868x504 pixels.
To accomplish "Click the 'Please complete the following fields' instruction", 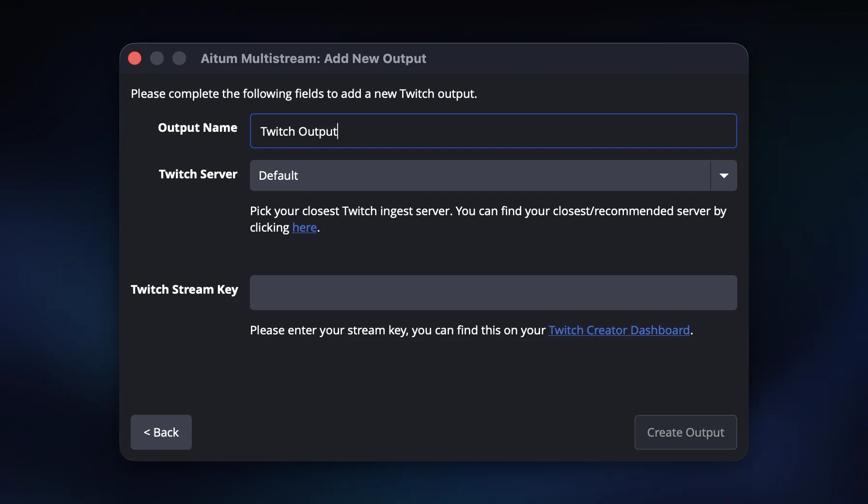I will [x=304, y=94].
